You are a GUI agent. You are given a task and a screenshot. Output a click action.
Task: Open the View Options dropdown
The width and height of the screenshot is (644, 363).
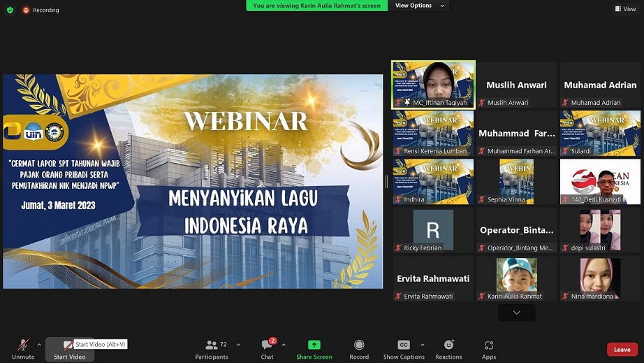click(417, 6)
